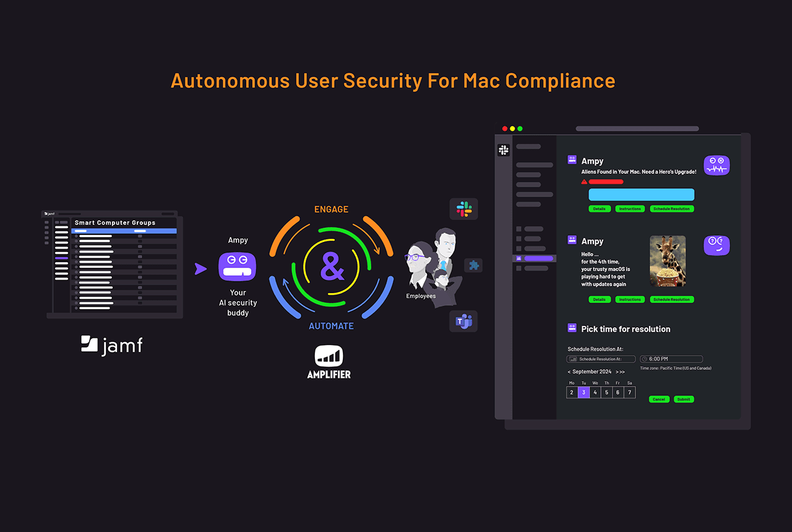Screen dimensions: 792x532
Task: Click the red warning triangle icon
Action: (x=584, y=182)
